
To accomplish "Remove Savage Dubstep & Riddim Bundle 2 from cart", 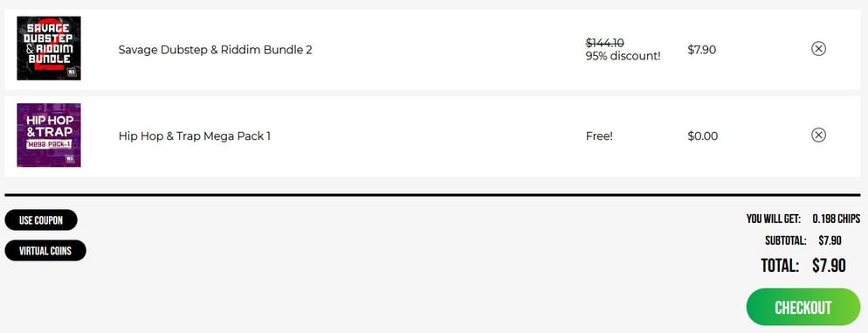I will pos(818,49).
